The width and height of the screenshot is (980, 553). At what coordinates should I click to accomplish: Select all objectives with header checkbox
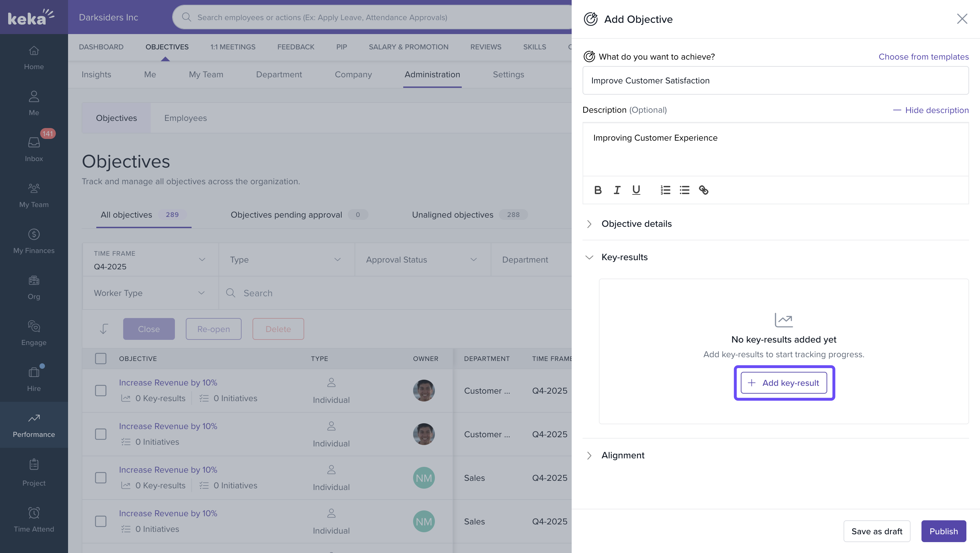pyautogui.click(x=100, y=359)
